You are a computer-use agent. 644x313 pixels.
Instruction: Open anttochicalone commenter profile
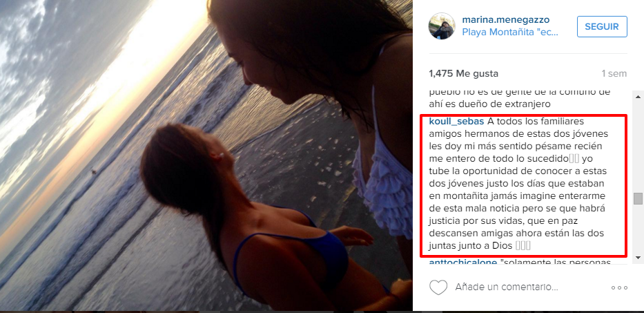click(463, 263)
